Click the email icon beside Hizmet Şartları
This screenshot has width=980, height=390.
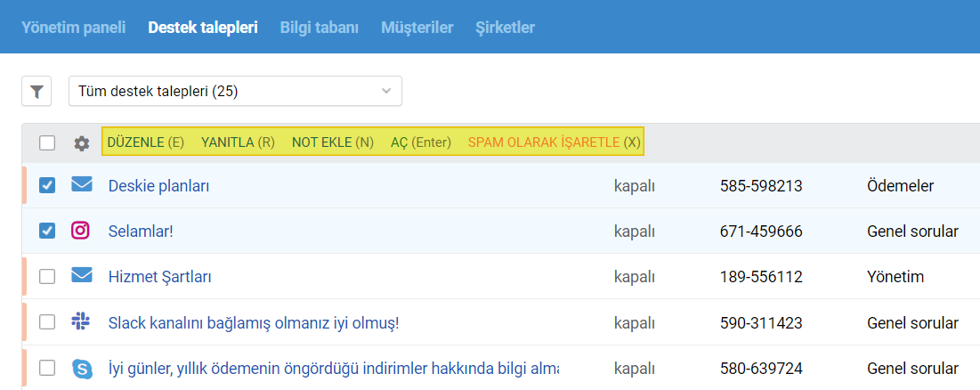pos(81,275)
